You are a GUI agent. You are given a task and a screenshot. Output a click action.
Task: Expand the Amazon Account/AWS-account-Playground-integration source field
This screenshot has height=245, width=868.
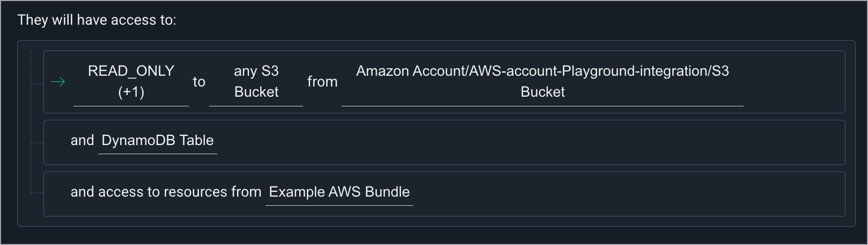click(x=542, y=82)
